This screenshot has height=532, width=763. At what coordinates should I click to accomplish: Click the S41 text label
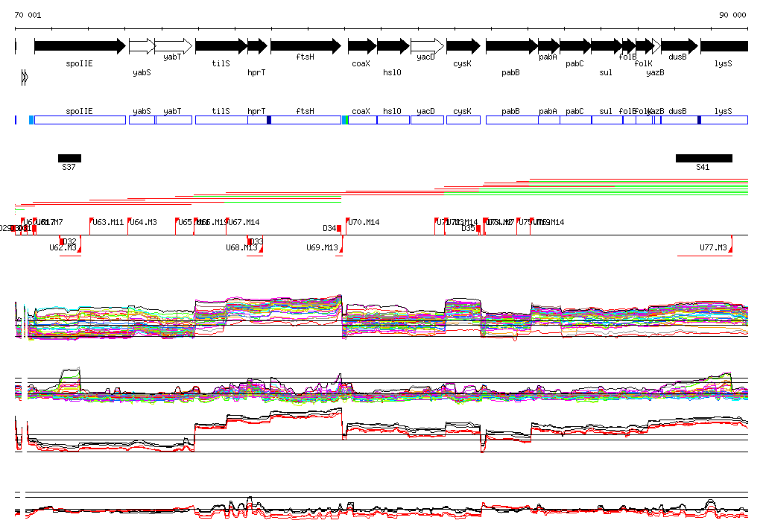coord(703,167)
